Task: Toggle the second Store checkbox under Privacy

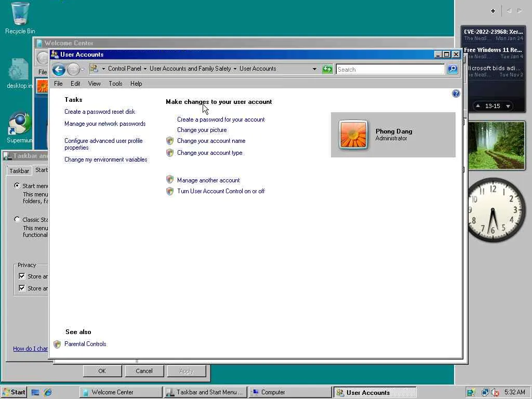Action: [22, 288]
